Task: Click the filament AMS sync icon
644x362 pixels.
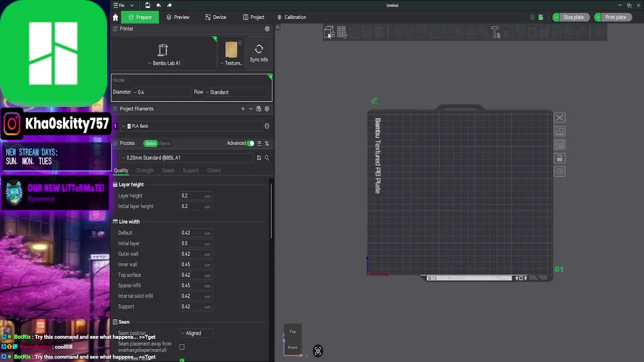Action: point(259,109)
